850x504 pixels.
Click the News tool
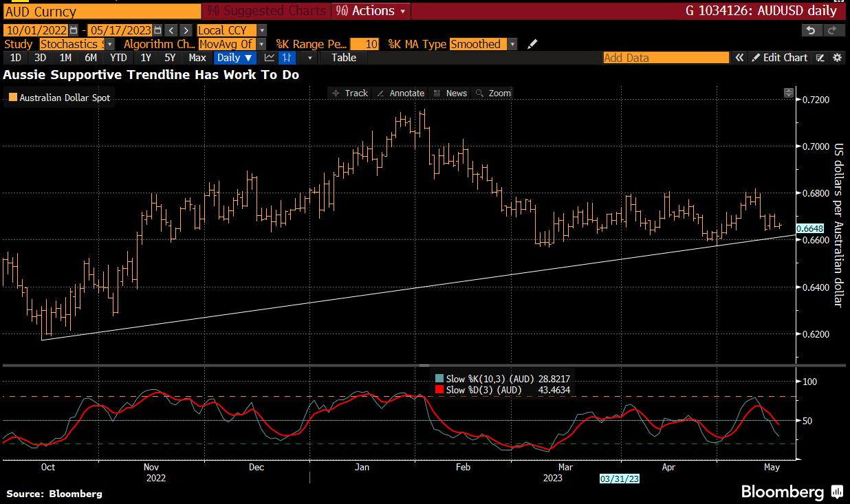tap(450, 93)
